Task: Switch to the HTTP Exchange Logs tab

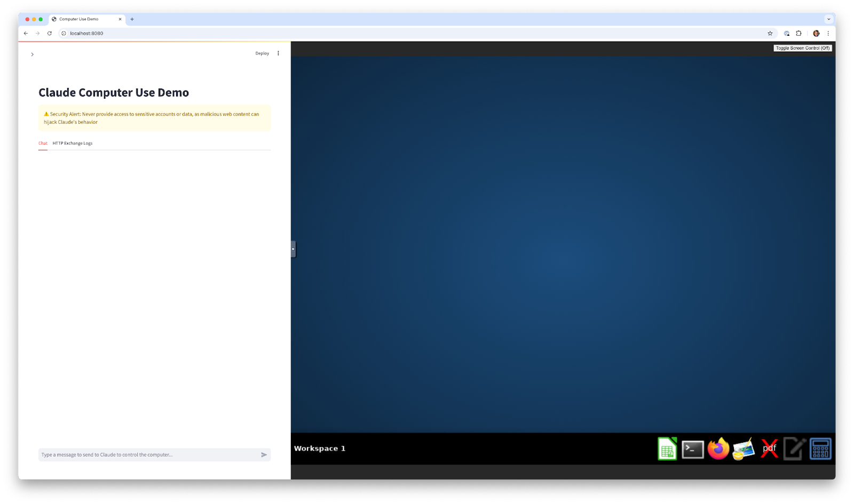Action: click(x=73, y=143)
